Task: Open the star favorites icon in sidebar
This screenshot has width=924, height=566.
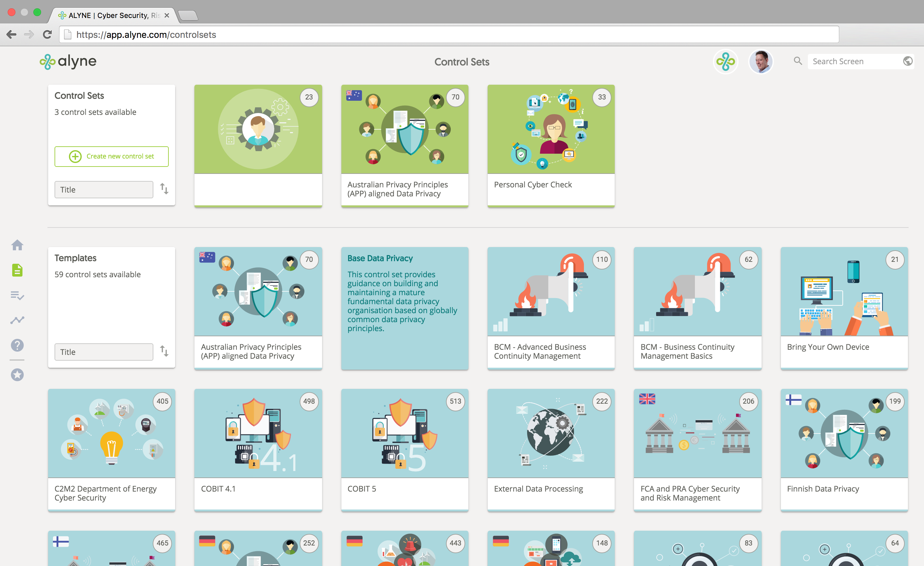Action: coord(17,375)
